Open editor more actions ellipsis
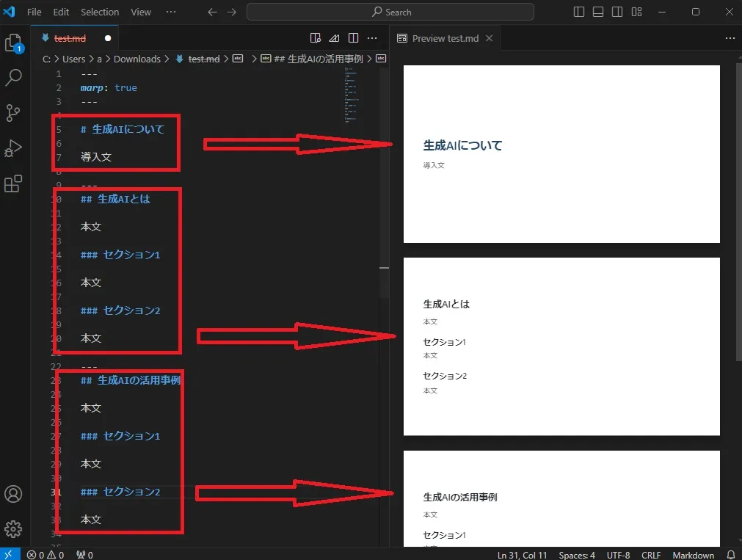This screenshot has width=742, height=560. 372,38
